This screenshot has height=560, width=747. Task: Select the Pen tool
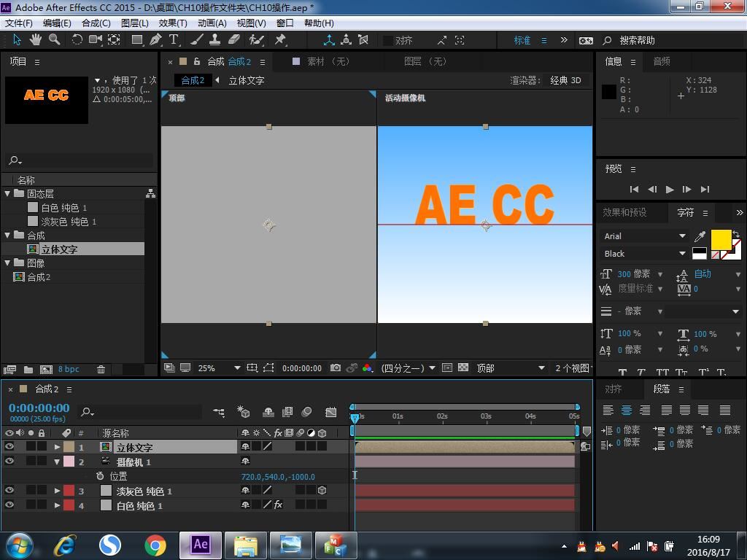tap(155, 40)
